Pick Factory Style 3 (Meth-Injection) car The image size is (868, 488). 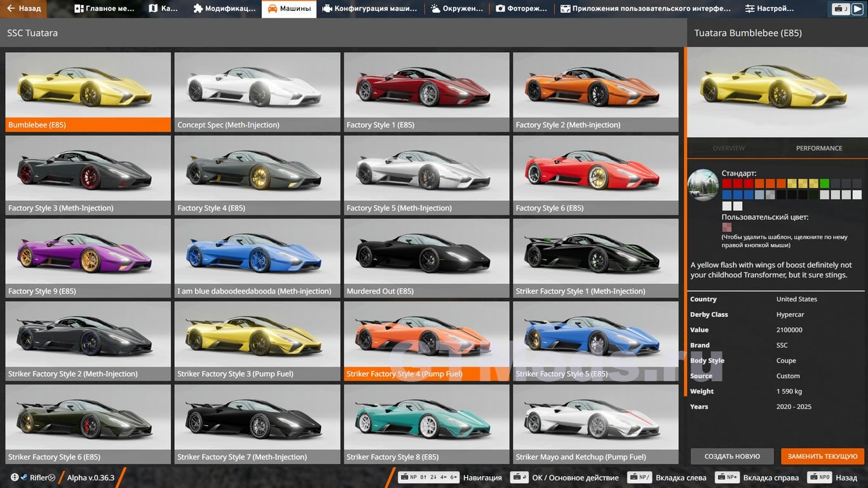88,175
